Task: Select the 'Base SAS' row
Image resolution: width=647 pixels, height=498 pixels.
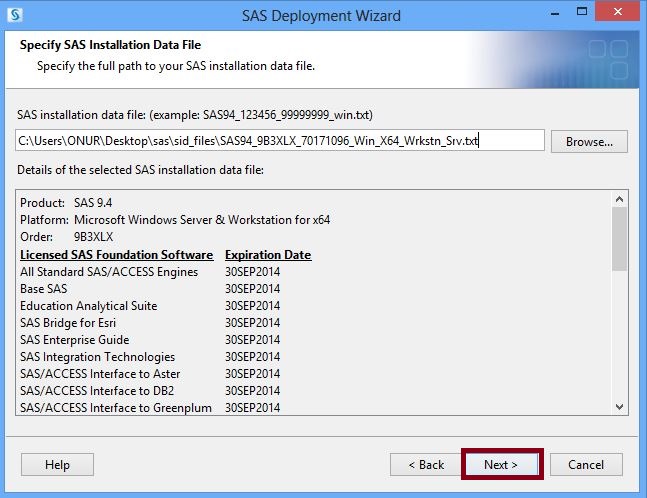Action: (150, 289)
